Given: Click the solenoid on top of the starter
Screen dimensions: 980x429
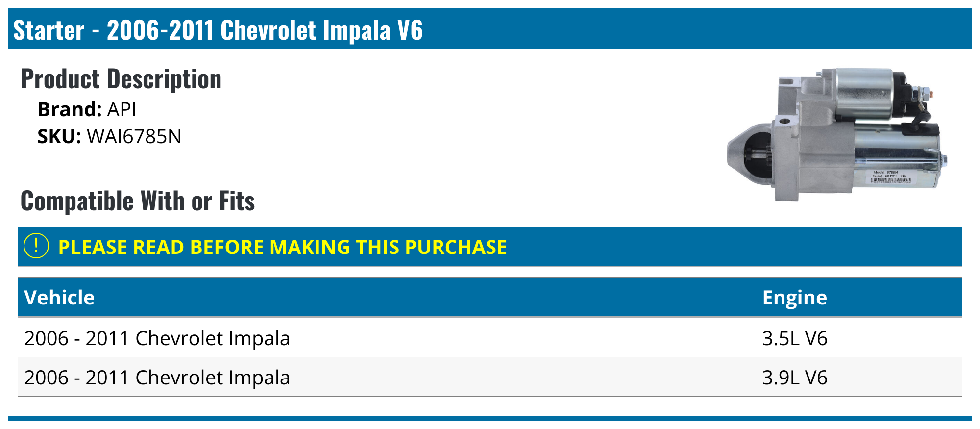Looking at the screenshot, I should coord(865,92).
